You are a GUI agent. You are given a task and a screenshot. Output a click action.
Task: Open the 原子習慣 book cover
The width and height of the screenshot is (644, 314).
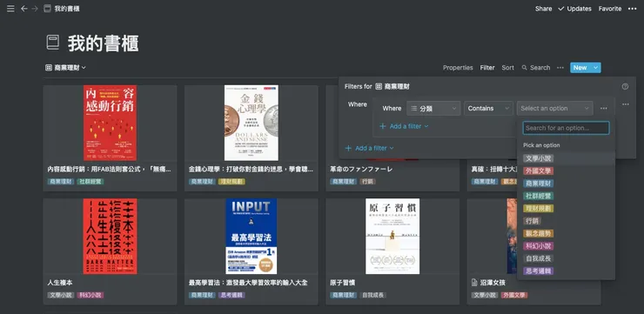point(392,237)
